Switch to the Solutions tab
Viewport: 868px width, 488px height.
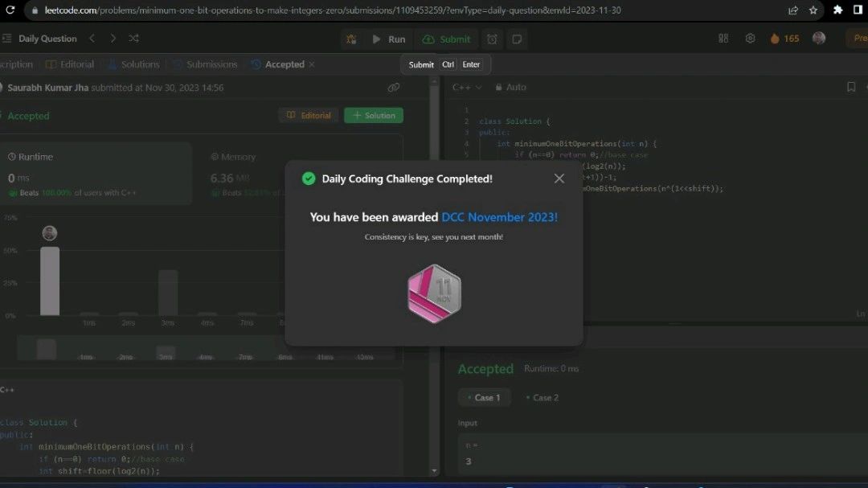click(133, 64)
